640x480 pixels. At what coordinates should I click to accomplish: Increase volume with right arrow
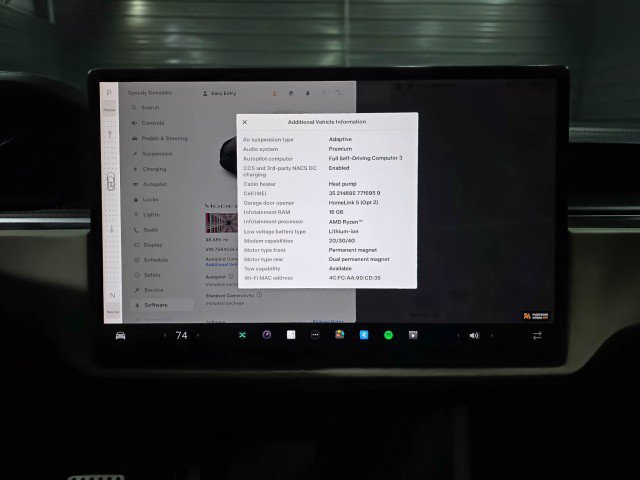[491, 336]
